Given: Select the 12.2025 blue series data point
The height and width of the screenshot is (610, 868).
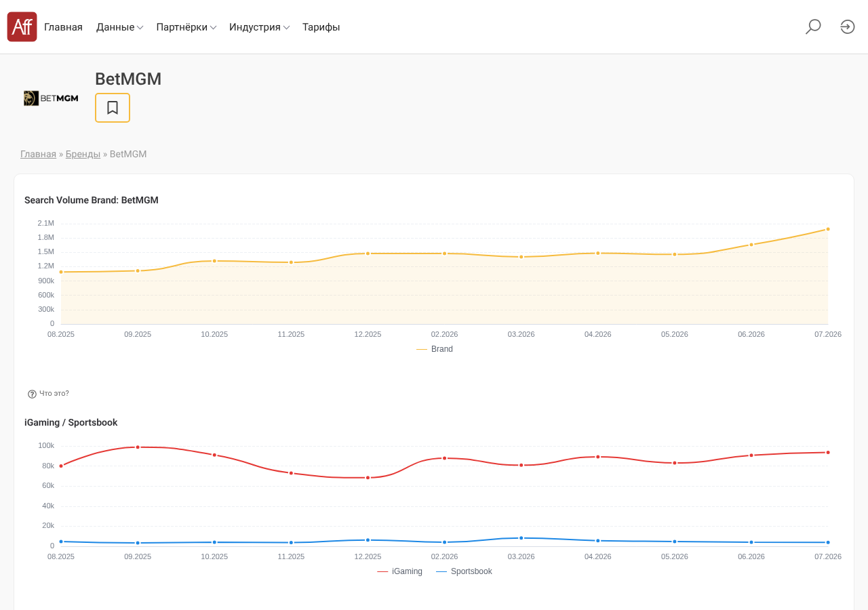Looking at the screenshot, I should [368, 540].
